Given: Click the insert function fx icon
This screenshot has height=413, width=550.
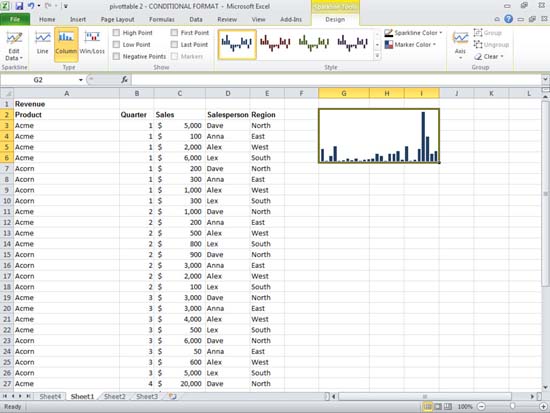Looking at the screenshot, I should pos(125,80).
